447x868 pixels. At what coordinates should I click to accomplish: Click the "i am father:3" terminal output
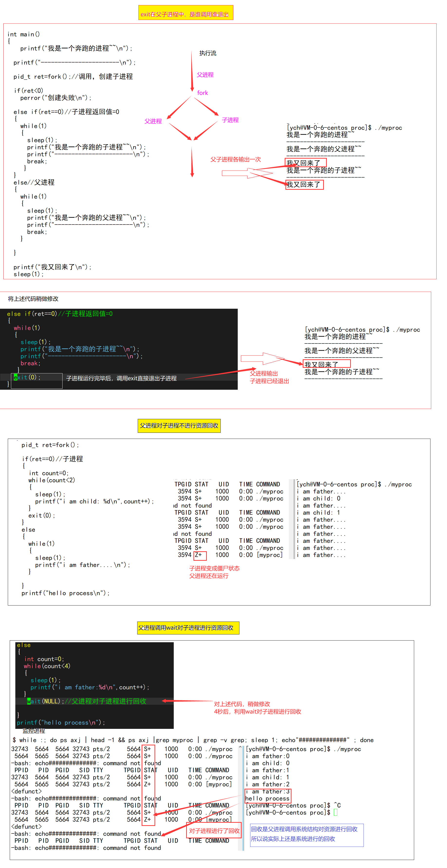tap(268, 792)
